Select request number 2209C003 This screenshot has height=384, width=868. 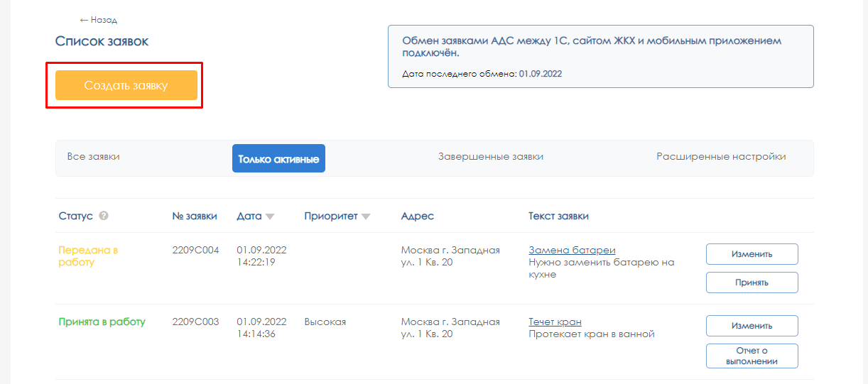(x=195, y=322)
